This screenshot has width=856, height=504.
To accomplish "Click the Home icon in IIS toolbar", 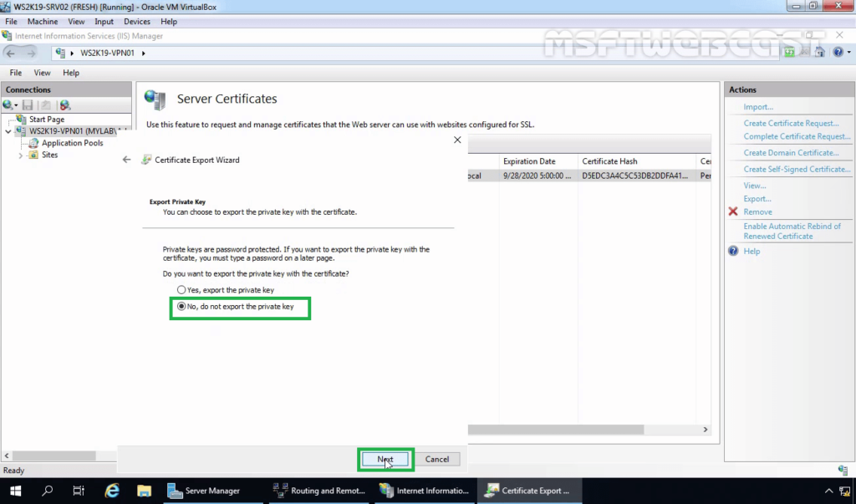I will pyautogui.click(x=819, y=53).
